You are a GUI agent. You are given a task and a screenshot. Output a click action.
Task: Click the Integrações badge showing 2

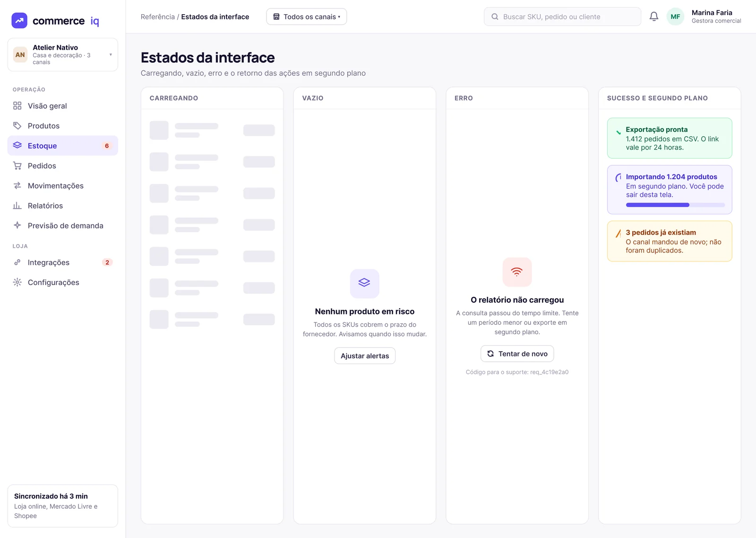107,262
